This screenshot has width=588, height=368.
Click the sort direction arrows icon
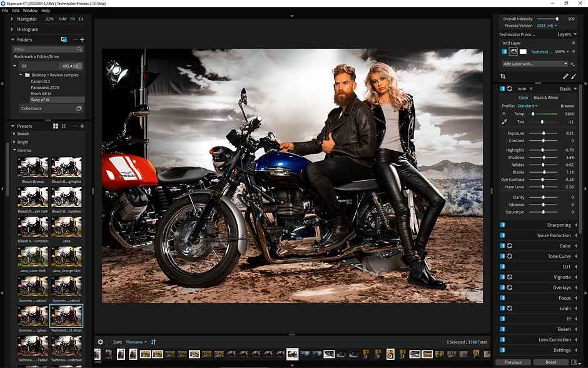pos(153,342)
